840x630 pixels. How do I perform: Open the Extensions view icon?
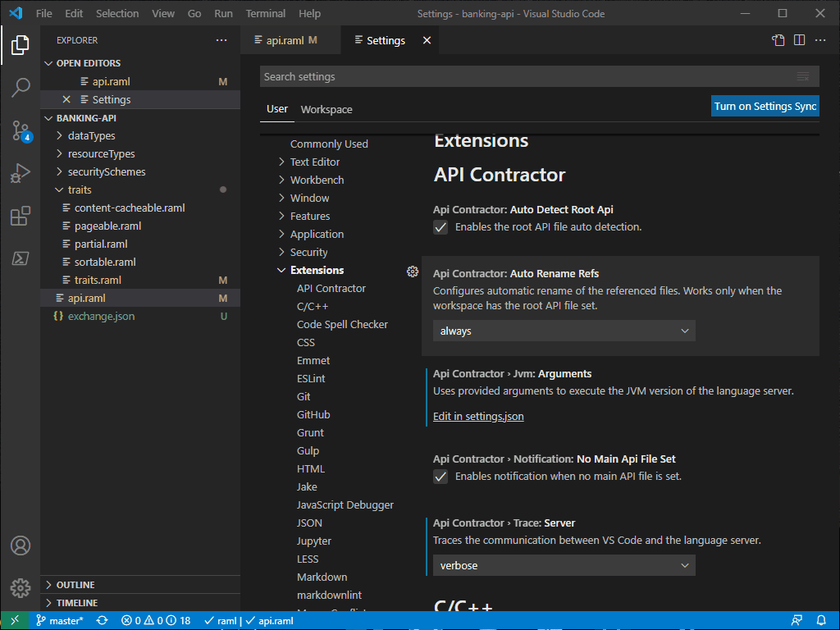(x=21, y=216)
